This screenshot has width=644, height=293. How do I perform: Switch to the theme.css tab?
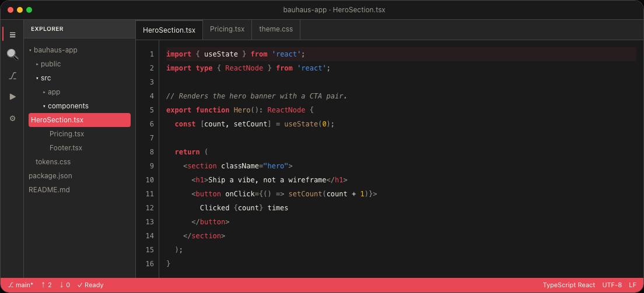pyautogui.click(x=276, y=30)
